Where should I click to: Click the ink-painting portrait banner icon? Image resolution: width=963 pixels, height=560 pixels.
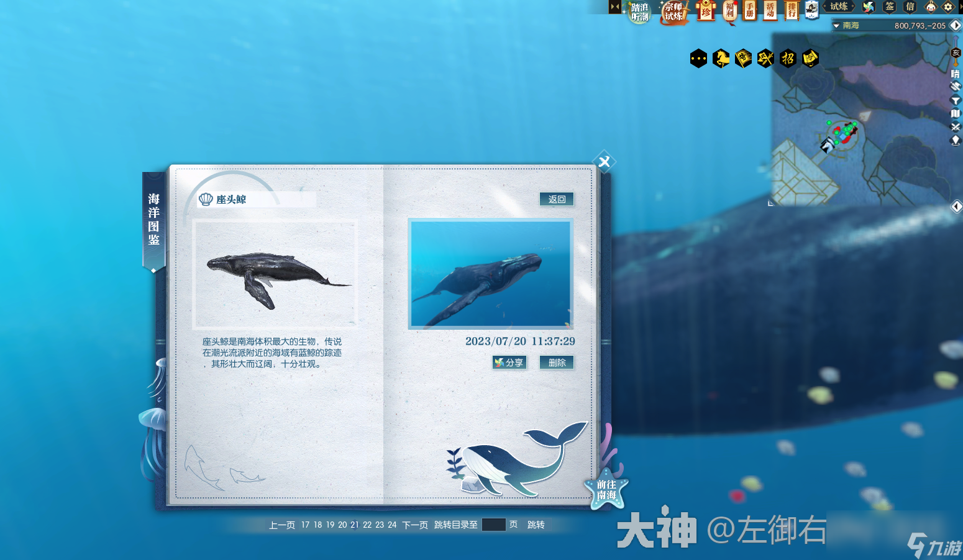coord(811,10)
